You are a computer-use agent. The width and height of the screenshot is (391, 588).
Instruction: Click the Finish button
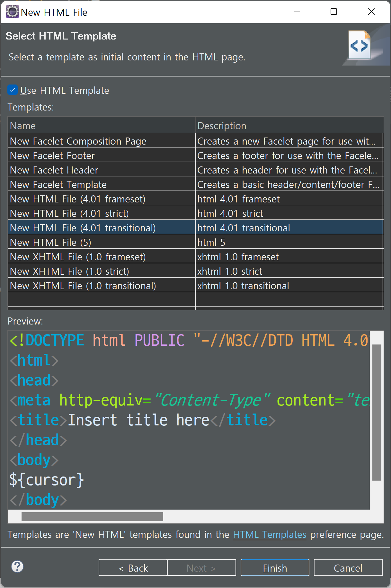(x=275, y=567)
